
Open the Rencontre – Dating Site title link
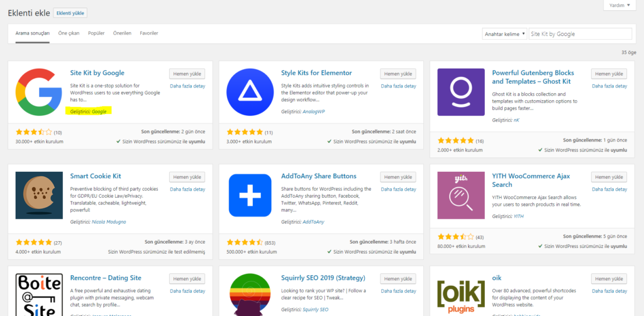tap(106, 278)
